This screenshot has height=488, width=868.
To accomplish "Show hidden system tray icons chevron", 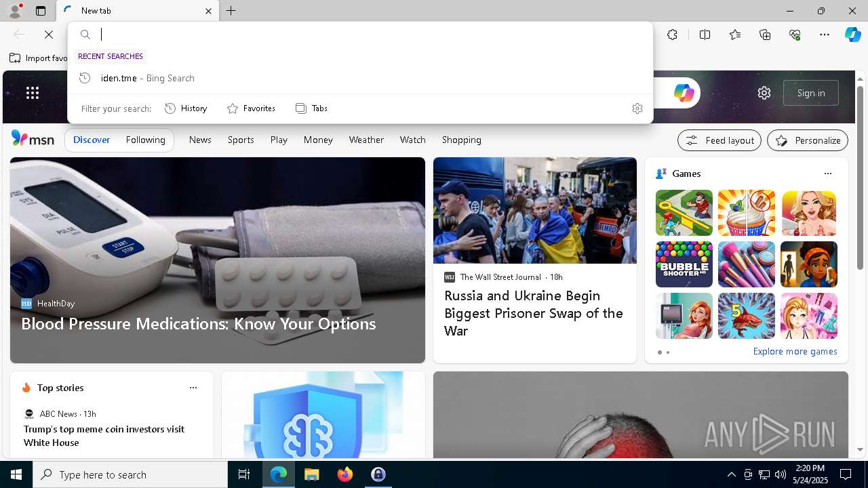I will [x=731, y=474].
